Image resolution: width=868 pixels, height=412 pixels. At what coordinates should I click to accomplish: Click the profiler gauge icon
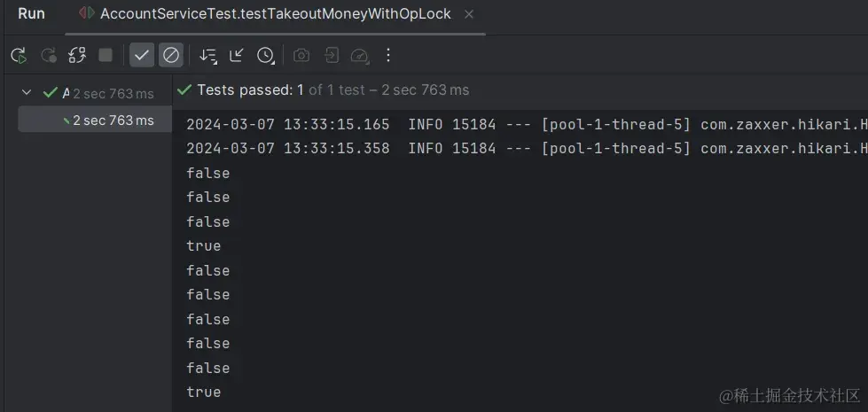(359, 56)
